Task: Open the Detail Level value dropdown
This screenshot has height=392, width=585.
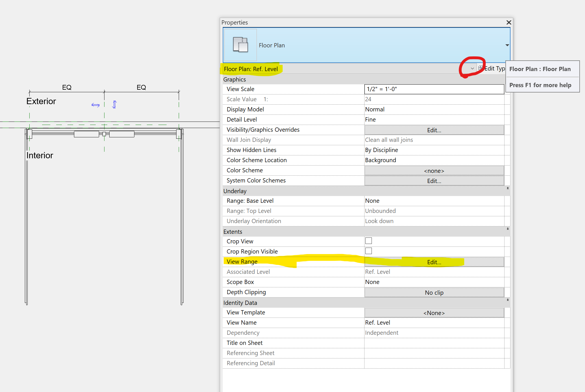Action: (434, 120)
